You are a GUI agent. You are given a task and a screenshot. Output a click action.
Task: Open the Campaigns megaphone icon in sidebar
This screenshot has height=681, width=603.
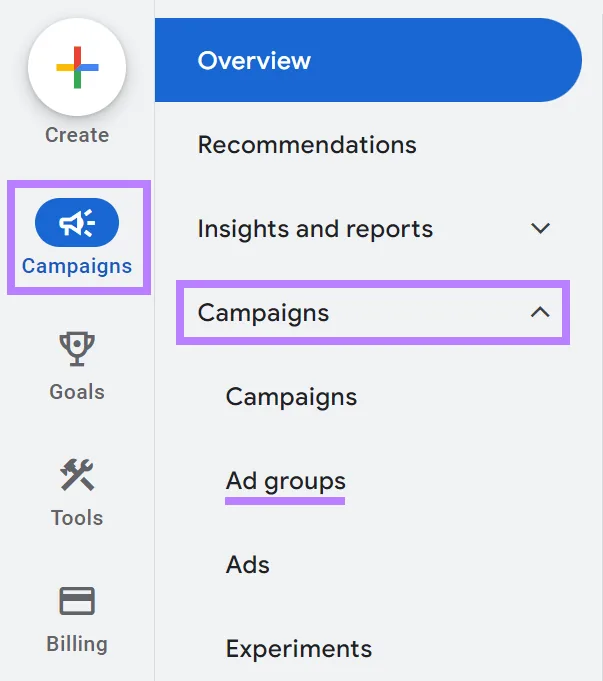click(x=77, y=222)
